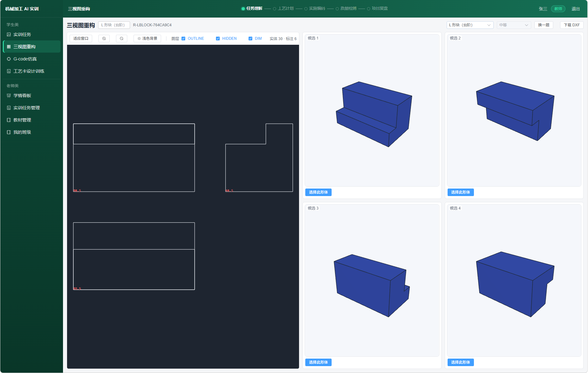
Task: Go to 实施编制 step in progress bar
Action: point(315,8)
